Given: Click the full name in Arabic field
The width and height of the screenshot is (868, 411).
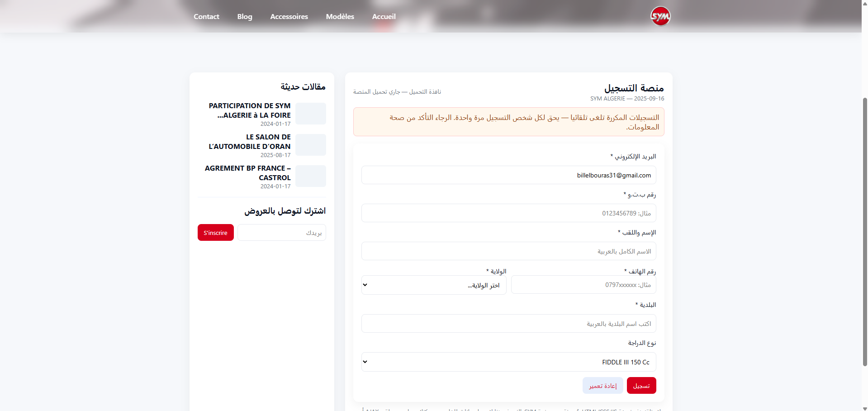Looking at the screenshot, I should [x=508, y=251].
